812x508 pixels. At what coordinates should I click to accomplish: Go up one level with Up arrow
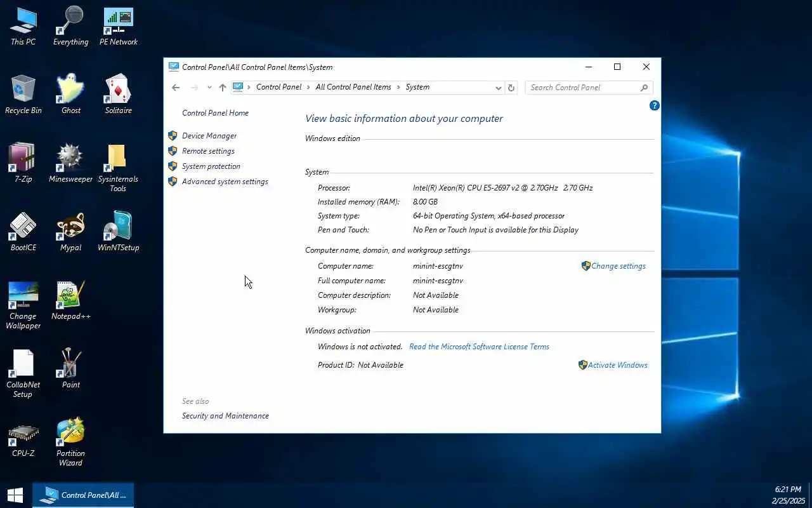pyautogui.click(x=222, y=88)
